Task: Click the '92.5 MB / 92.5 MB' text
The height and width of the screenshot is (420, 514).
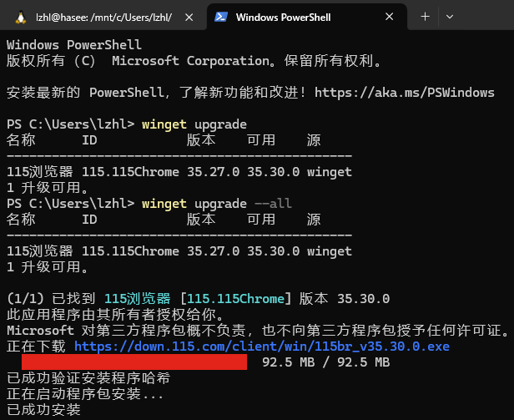Action: tap(325, 362)
